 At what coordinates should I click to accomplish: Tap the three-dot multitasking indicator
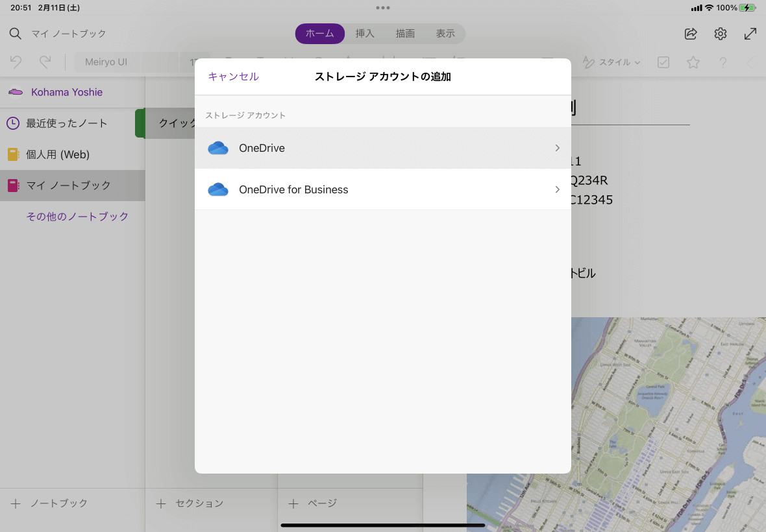pos(383,8)
